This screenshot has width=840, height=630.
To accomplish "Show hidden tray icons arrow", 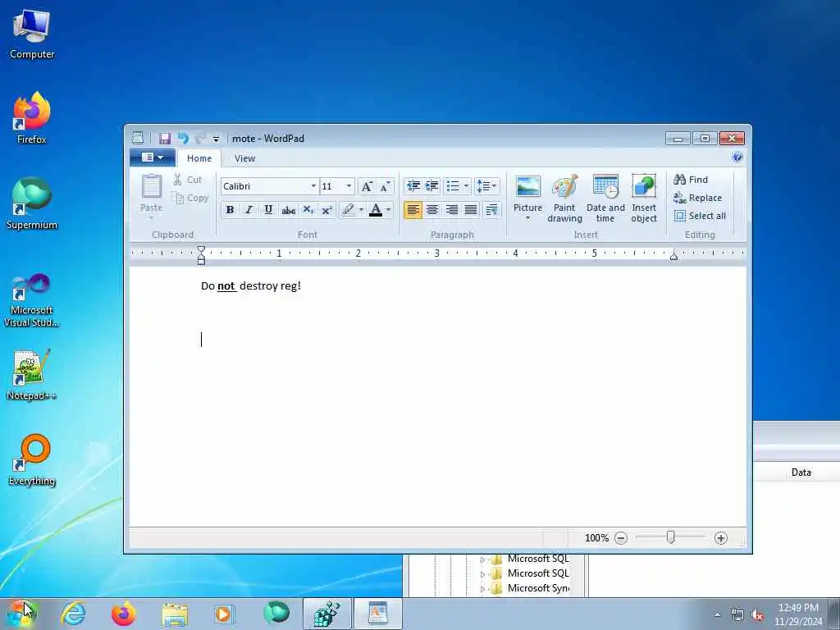I will click(717, 614).
